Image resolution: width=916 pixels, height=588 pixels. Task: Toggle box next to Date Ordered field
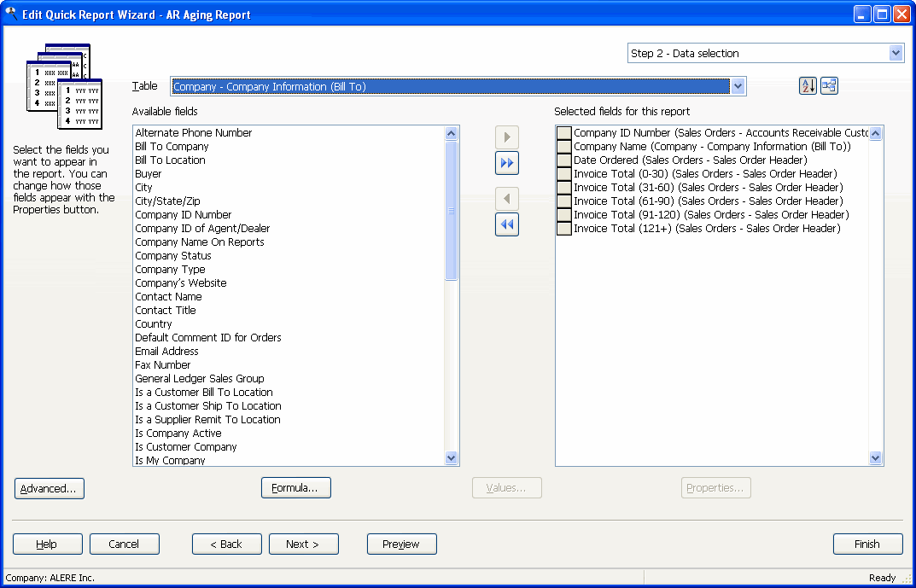point(564,160)
